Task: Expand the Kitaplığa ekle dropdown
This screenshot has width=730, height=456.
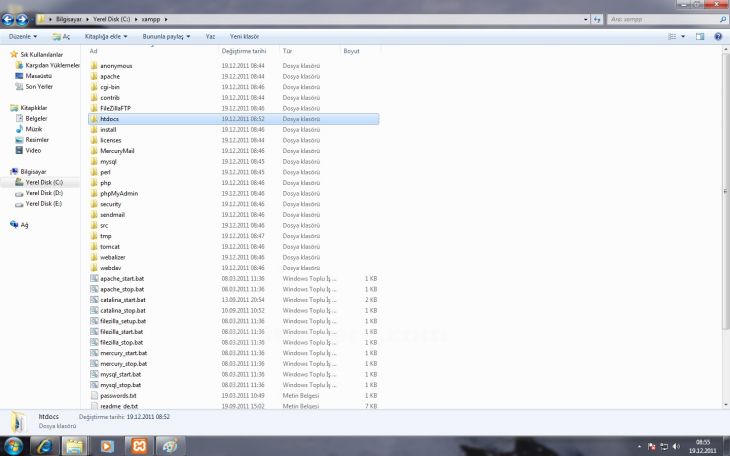Action: [106, 36]
